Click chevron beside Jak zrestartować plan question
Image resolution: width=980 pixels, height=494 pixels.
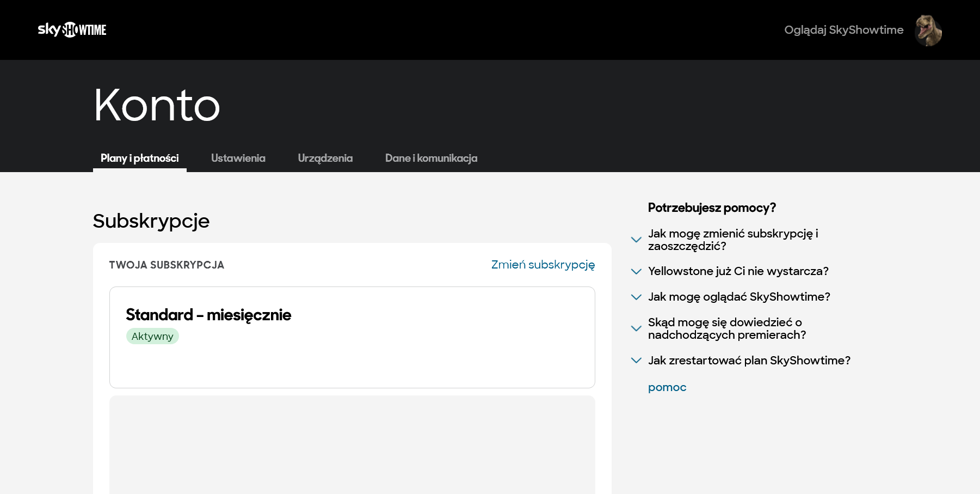click(x=636, y=361)
